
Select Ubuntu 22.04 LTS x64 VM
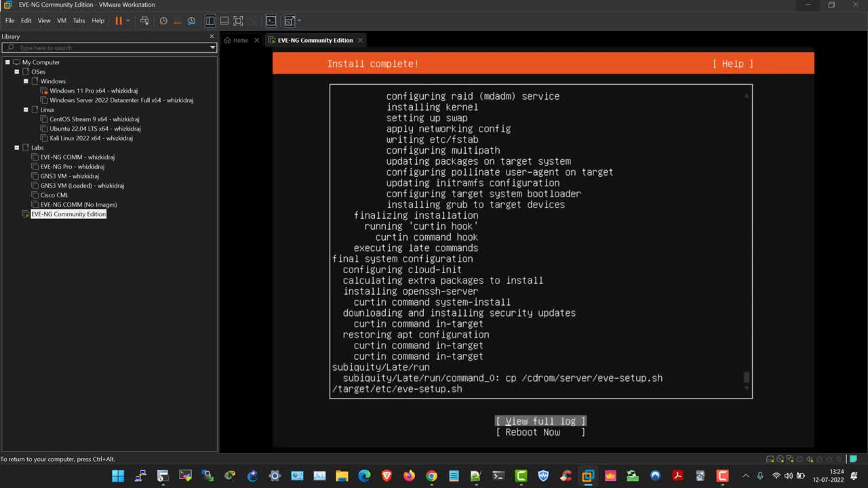(95, 129)
